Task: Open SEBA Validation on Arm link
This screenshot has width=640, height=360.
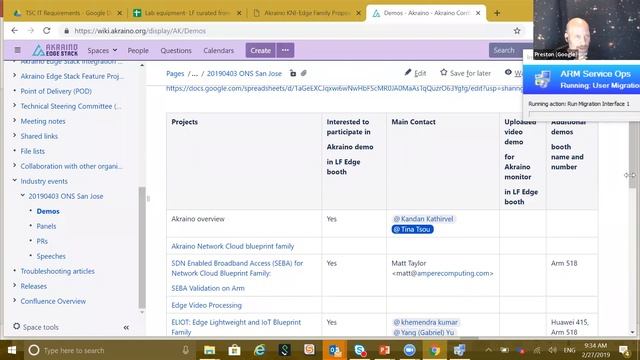Action: coord(208,288)
